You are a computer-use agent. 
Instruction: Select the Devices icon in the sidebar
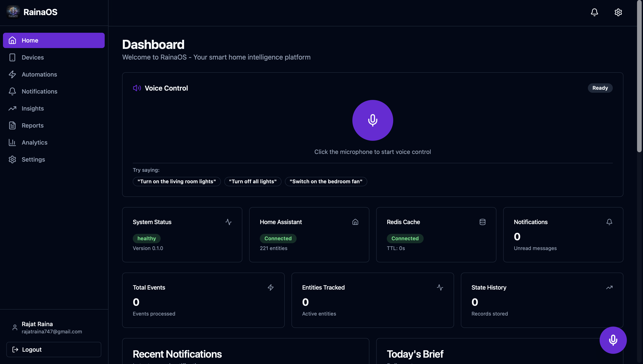coord(13,57)
